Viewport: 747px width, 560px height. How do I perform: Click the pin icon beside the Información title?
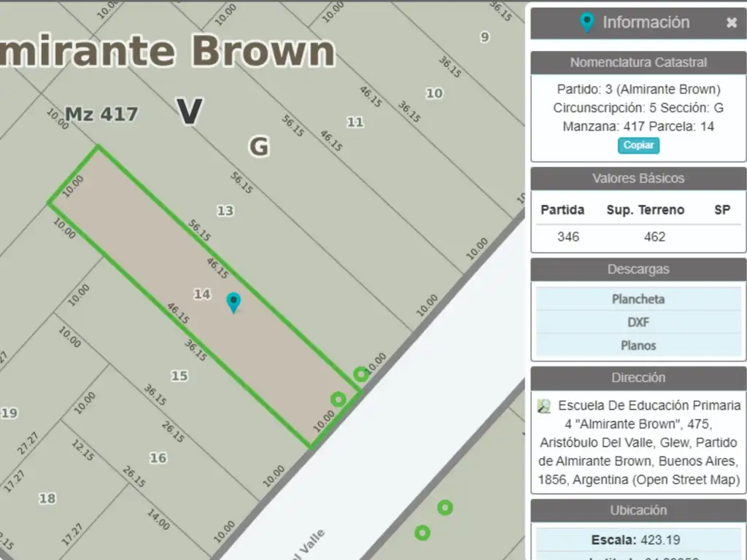tap(587, 23)
